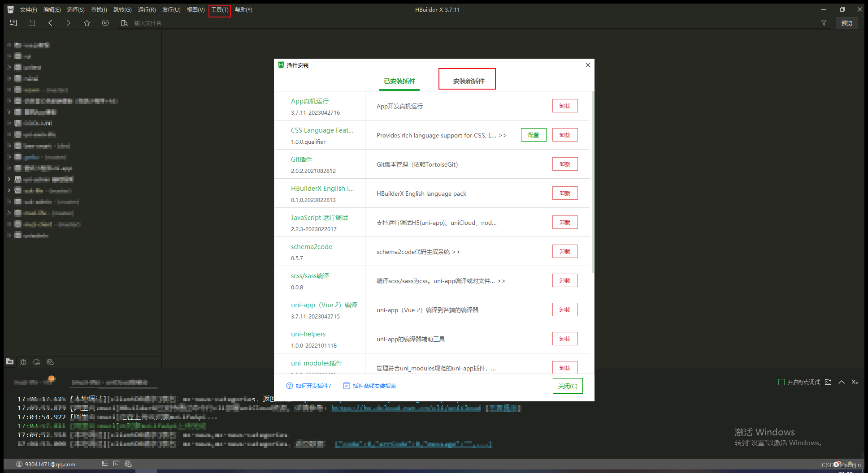Click the list outline icon in status bar
The image size is (868, 473).
(x=104, y=464)
